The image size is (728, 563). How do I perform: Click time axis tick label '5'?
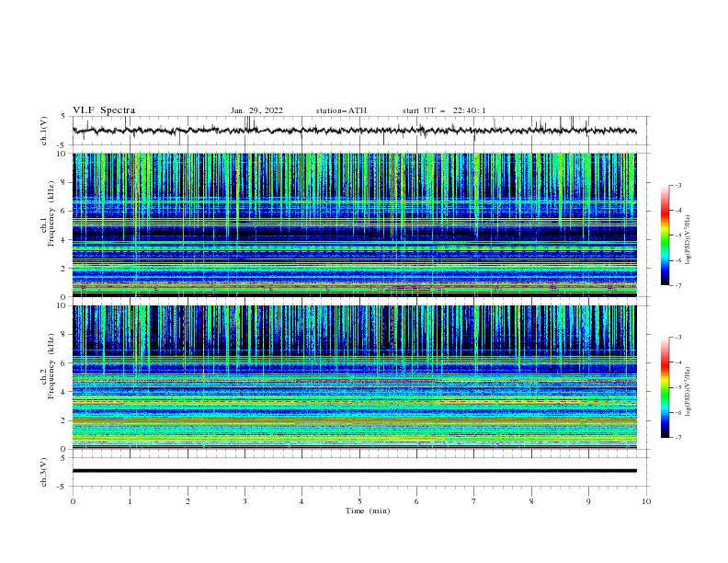(359, 501)
